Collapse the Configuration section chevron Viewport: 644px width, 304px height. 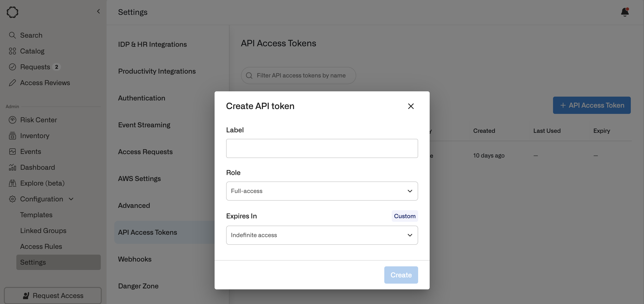(71, 199)
